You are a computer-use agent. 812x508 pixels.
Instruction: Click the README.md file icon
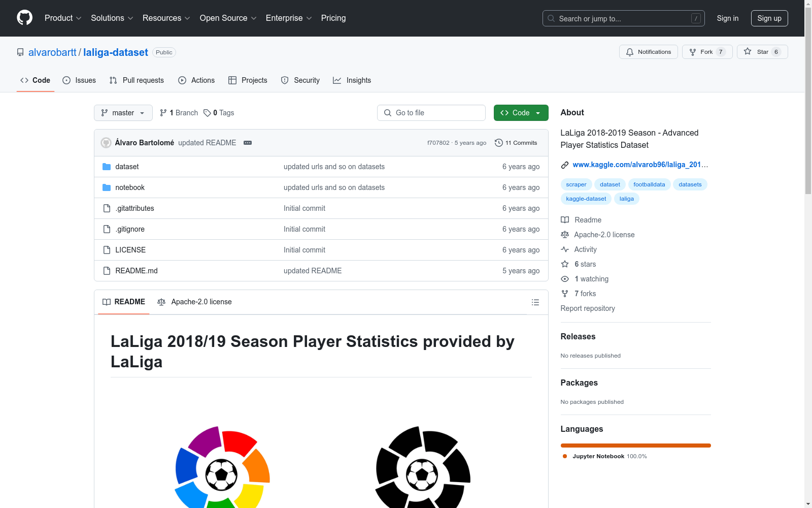[x=107, y=271]
